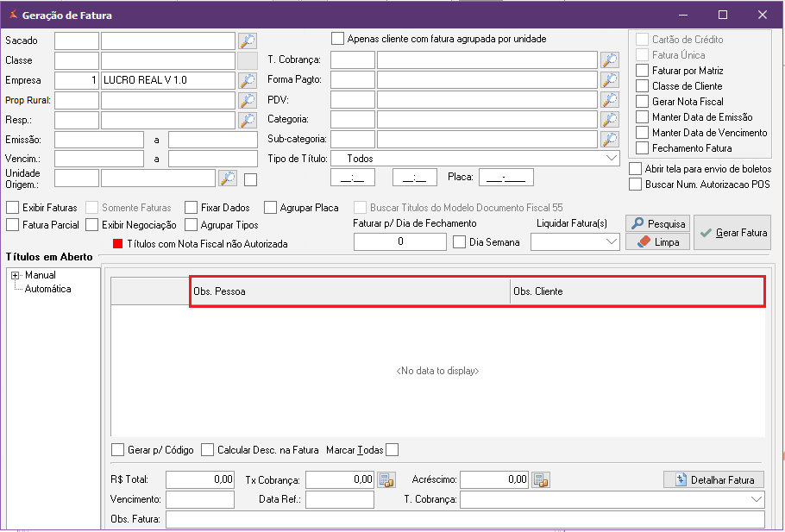Open the Sacado lookup magnifier icon
Viewport: 785px width, 532px height.
click(x=248, y=41)
